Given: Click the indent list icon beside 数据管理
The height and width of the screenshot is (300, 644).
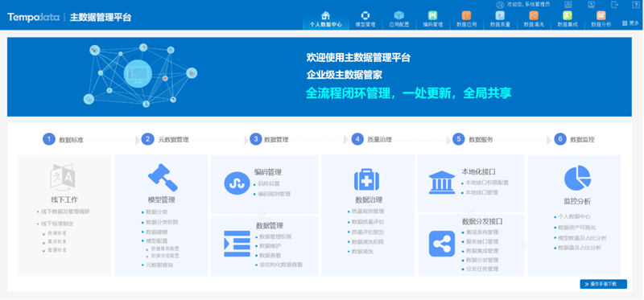Looking at the screenshot, I should [x=237, y=244].
